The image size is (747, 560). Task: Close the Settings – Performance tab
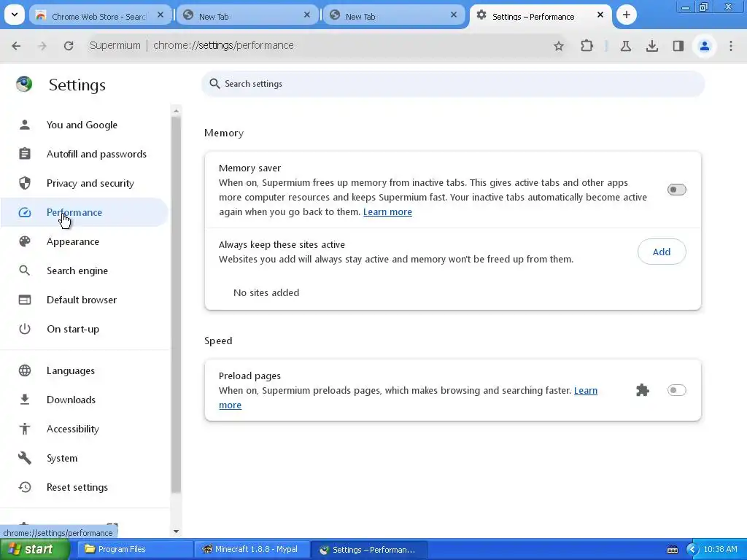tap(600, 15)
